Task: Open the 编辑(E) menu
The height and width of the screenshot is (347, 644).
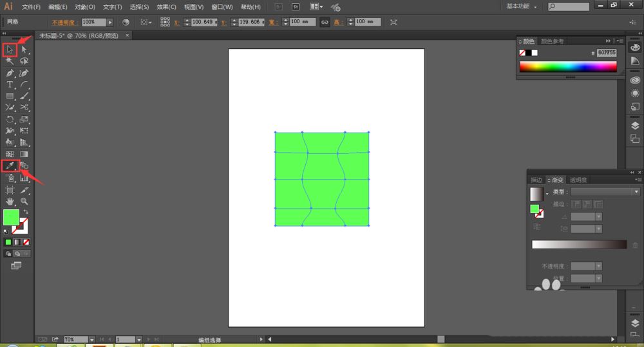Action: click(x=57, y=7)
